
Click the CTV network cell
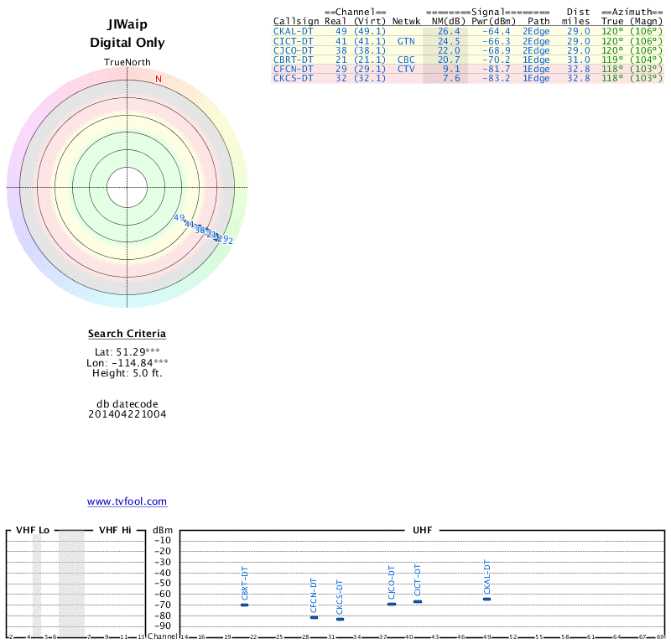[x=406, y=69]
